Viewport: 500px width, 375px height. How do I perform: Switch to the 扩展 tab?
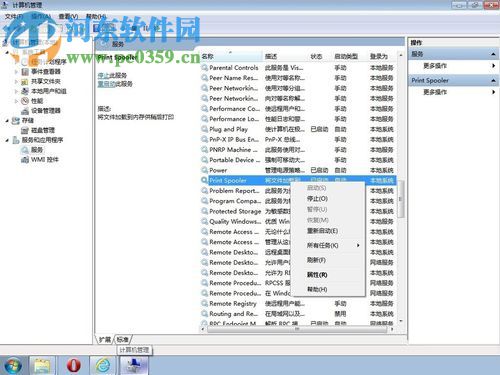105,340
